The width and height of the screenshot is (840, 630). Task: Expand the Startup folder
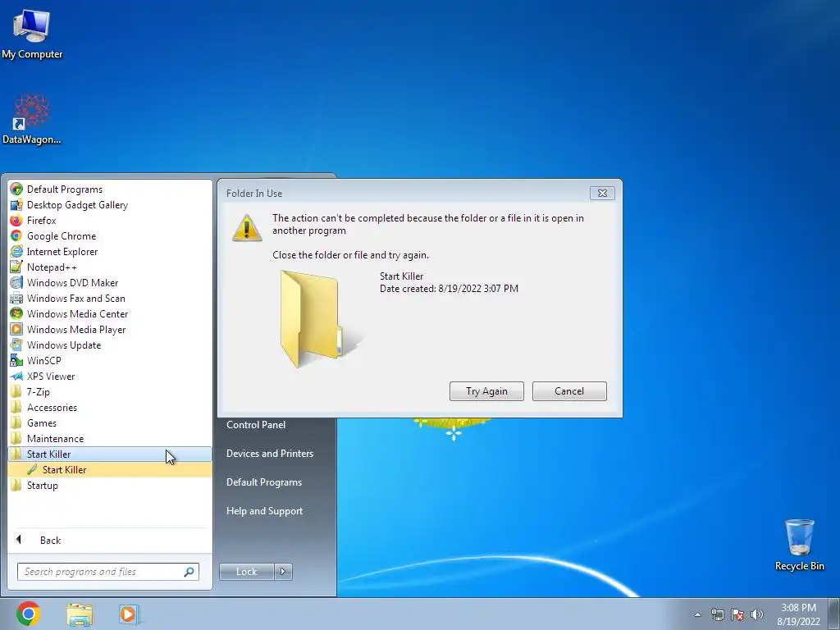(110, 486)
